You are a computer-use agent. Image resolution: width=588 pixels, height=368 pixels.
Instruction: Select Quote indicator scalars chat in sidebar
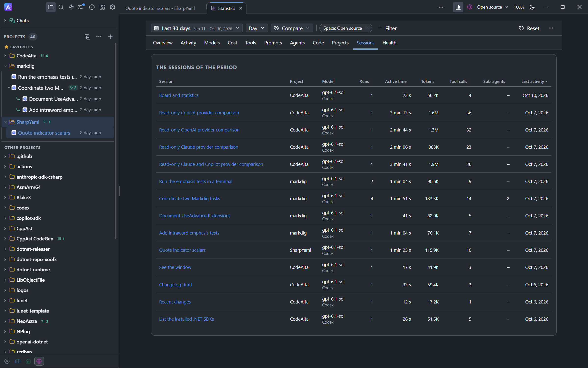coord(60,133)
